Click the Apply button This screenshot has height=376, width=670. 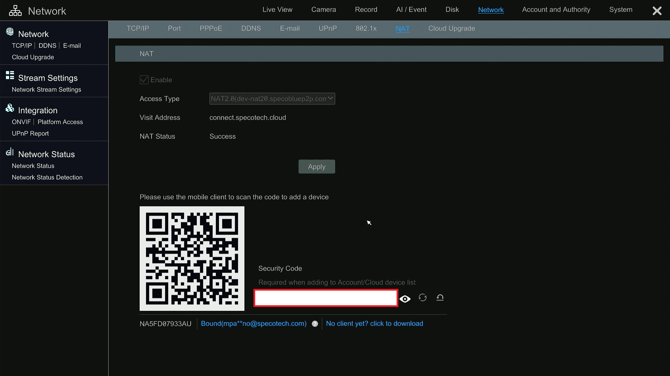[x=317, y=167]
